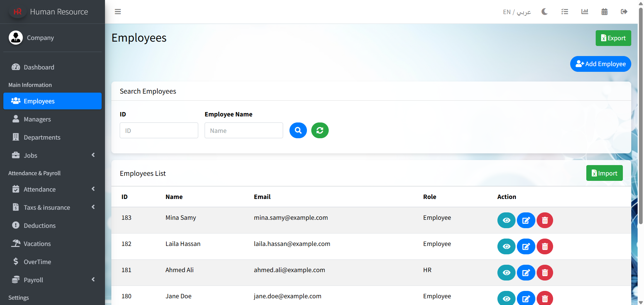This screenshot has height=305, width=644.
Task: Toggle the sidebar hamburger menu
Action: tap(118, 12)
